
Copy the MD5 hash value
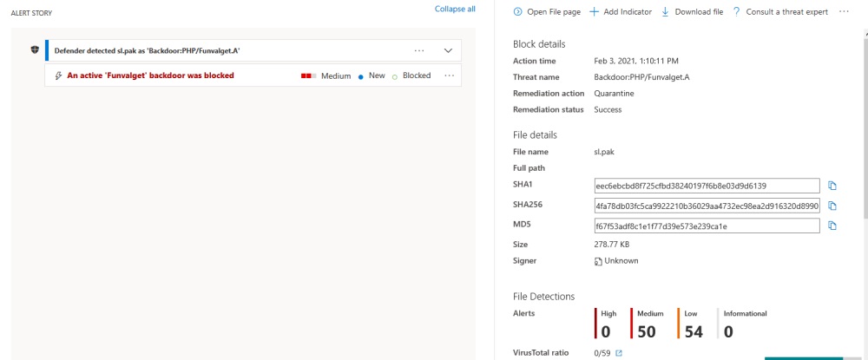tap(832, 226)
